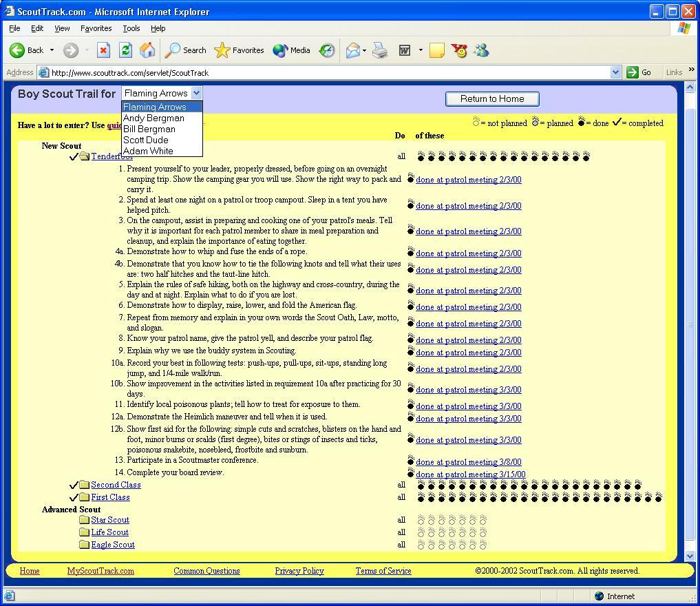
Task: Go to the browser Home page icon
Action: 147,50
